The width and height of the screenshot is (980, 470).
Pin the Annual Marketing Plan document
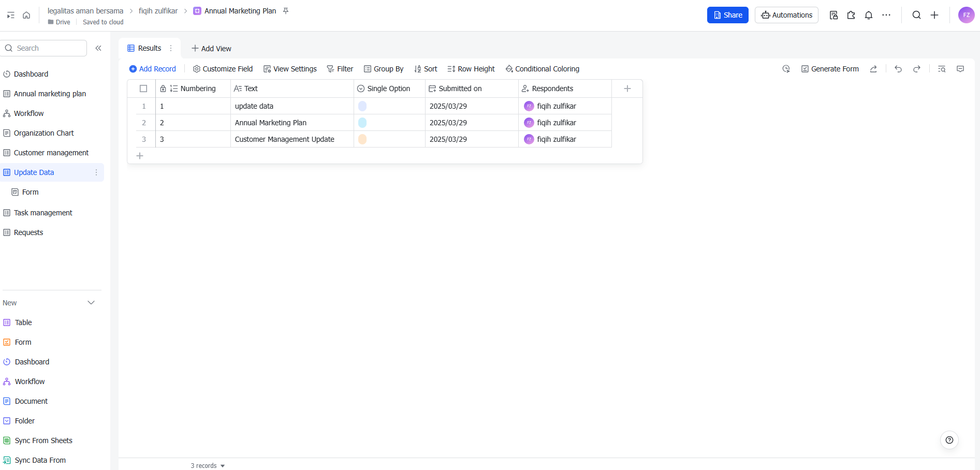point(286,11)
